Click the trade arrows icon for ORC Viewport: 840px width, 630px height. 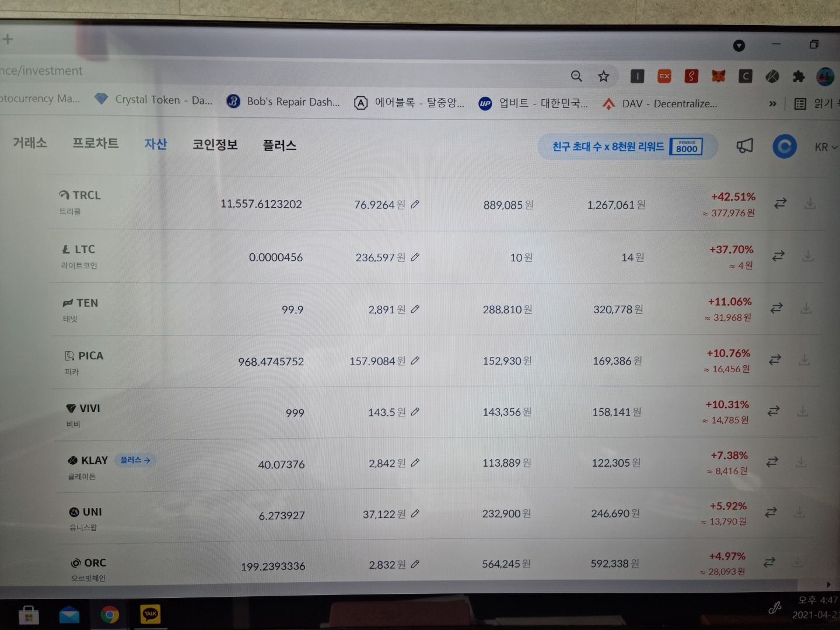(769, 562)
